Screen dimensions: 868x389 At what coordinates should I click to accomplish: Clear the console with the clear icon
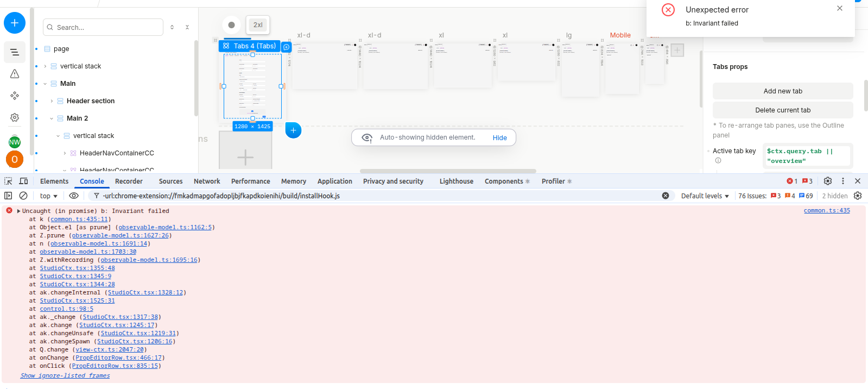tap(23, 196)
